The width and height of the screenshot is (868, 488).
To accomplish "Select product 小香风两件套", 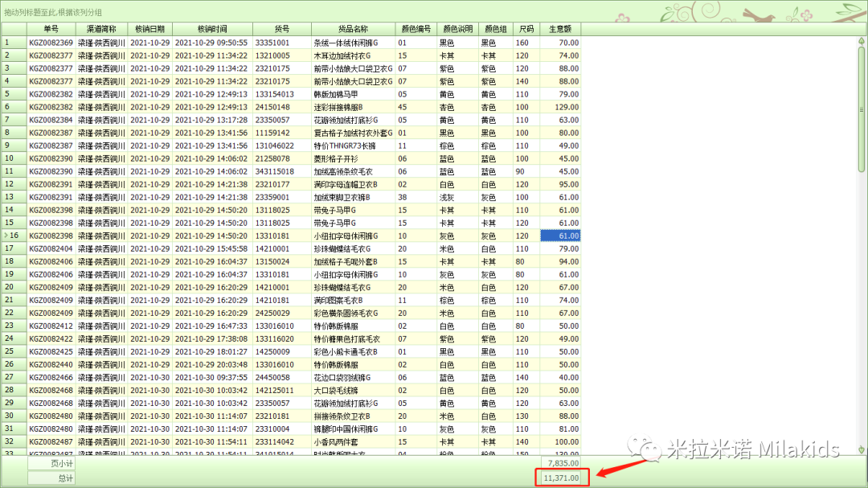I will click(x=353, y=442).
